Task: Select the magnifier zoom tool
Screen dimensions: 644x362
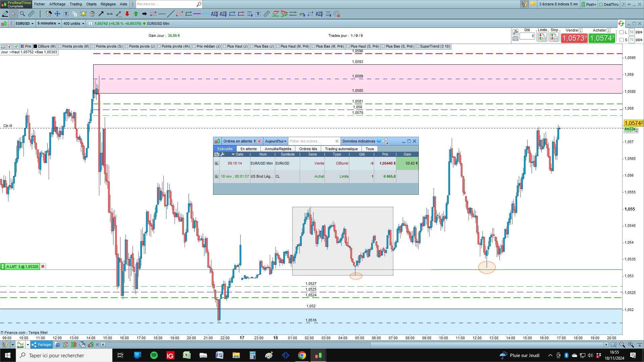Action: click(22, 14)
